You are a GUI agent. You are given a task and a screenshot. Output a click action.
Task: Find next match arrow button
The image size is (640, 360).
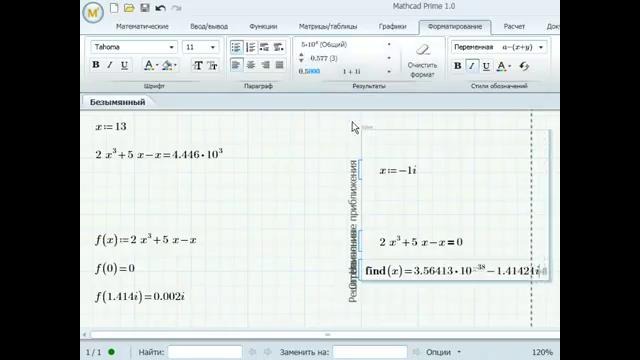pos(267,352)
